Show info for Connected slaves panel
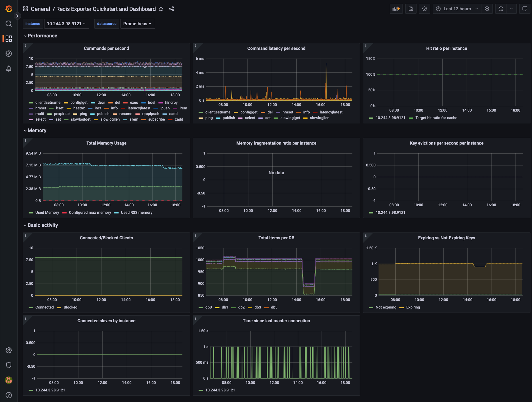532x402 pixels. pos(26,318)
